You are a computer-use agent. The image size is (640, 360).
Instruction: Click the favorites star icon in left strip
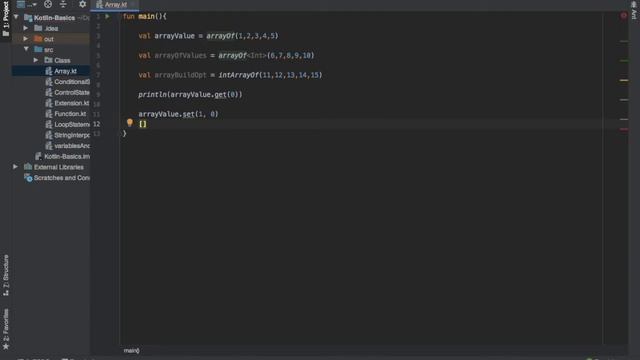(x=6, y=347)
